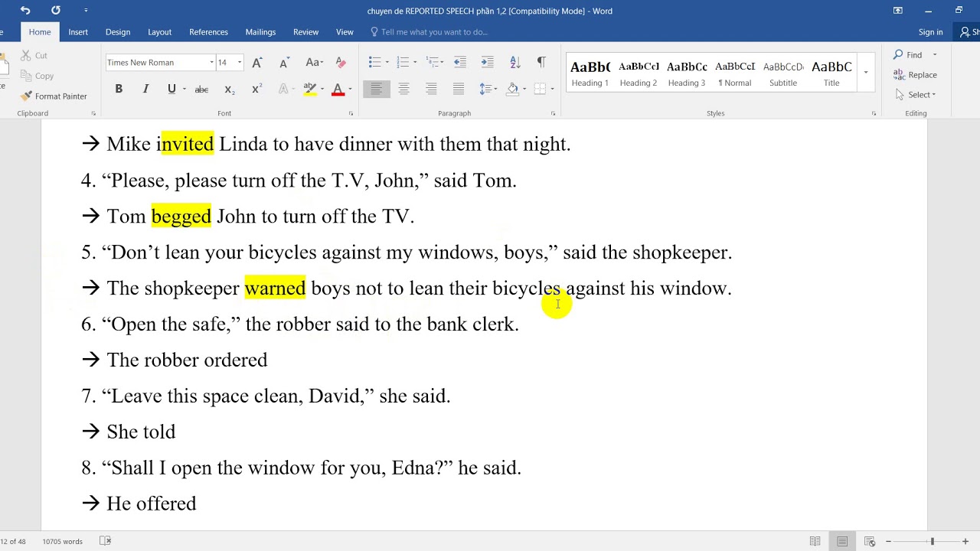Select Heading 1 style
This screenshot has height=551, width=980.
[590, 73]
